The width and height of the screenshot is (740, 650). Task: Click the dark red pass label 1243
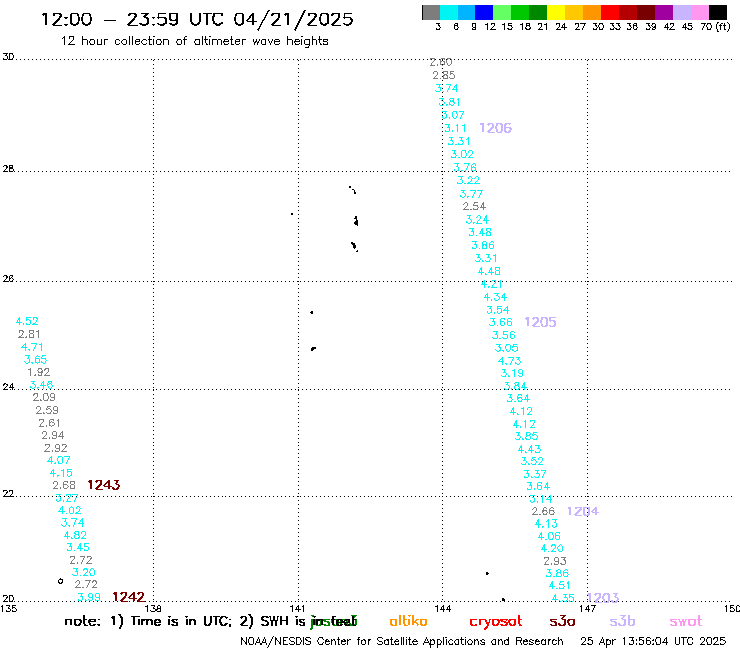pos(104,485)
